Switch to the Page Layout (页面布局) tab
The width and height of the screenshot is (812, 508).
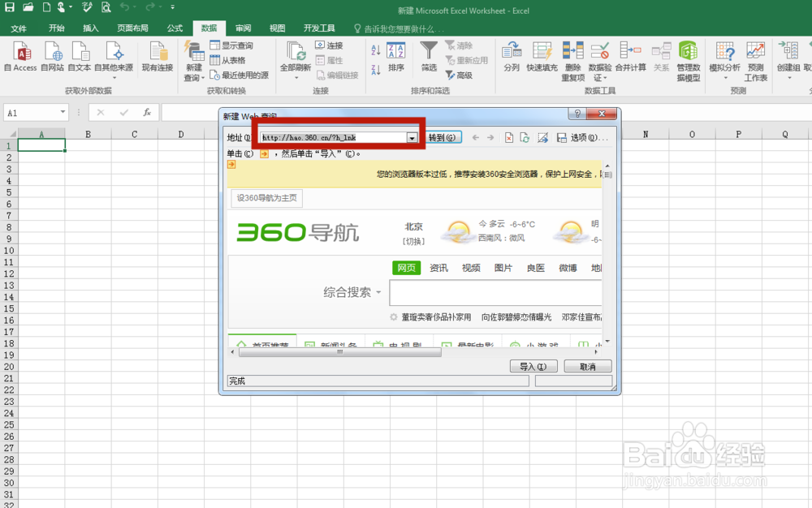click(x=132, y=28)
